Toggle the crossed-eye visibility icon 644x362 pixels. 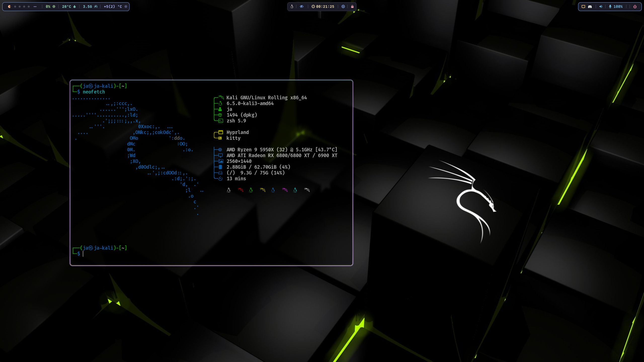(302, 7)
